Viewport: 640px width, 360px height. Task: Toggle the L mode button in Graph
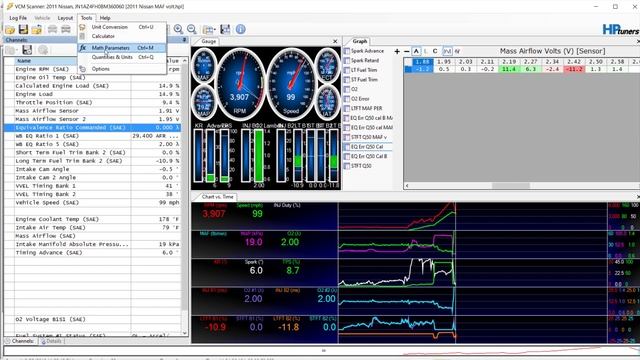pos(426,51)
